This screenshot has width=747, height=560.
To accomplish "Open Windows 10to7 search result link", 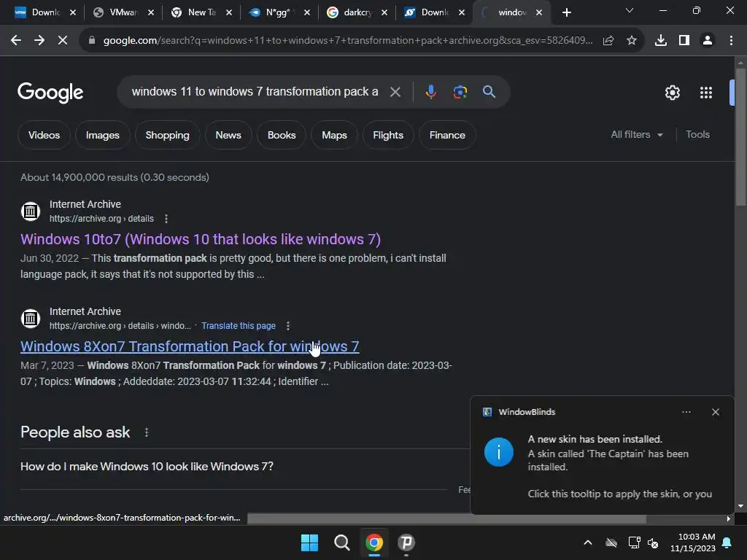I will [x=201, y=239].
